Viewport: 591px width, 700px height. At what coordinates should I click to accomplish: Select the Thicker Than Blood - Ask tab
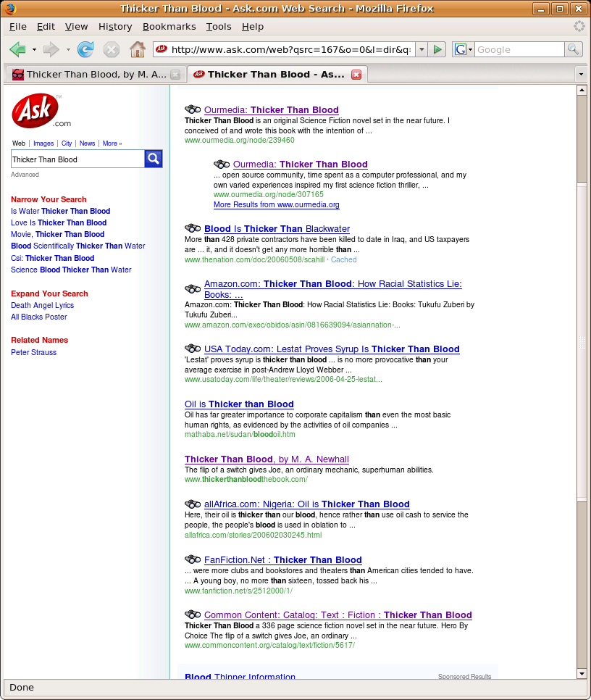[x=277, y=74]
